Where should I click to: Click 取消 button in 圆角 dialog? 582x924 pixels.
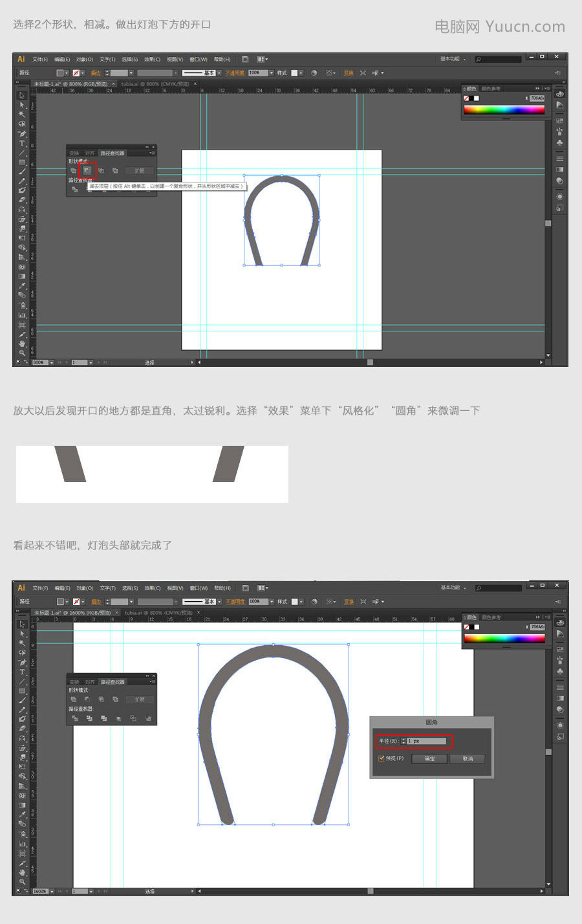468,758
